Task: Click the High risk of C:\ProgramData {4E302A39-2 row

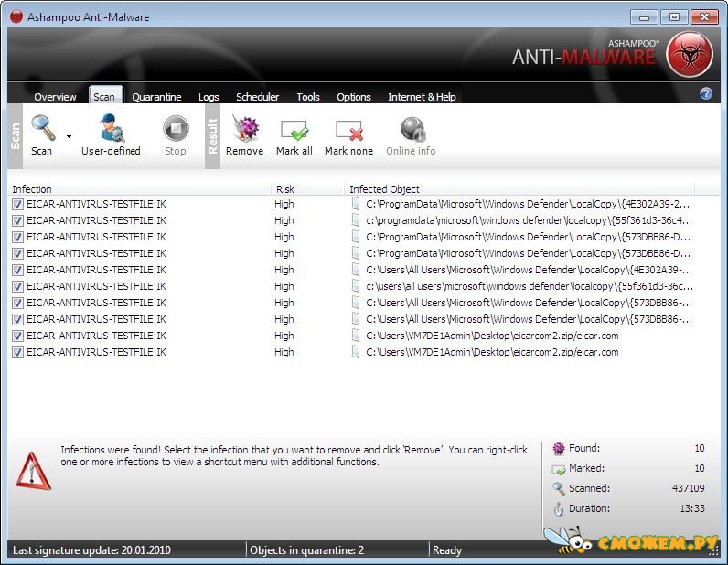Action: tap(284, 204)
